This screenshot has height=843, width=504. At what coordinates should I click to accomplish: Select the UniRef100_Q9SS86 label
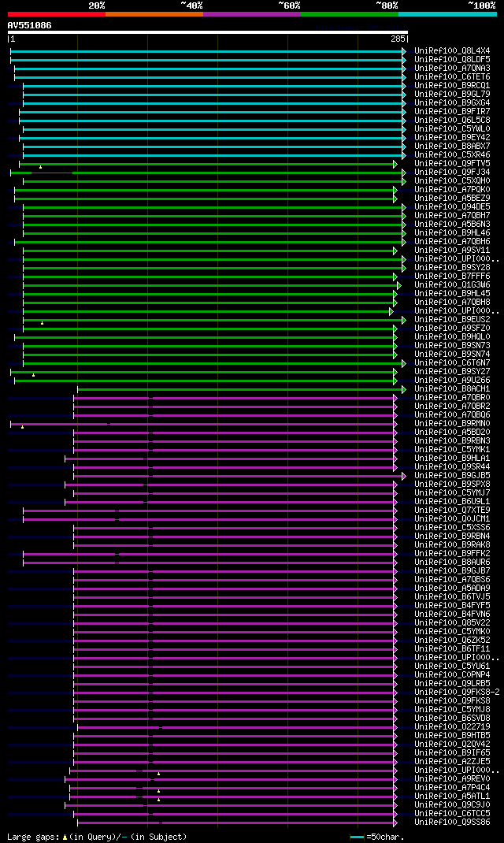click(x=452, y=823)
